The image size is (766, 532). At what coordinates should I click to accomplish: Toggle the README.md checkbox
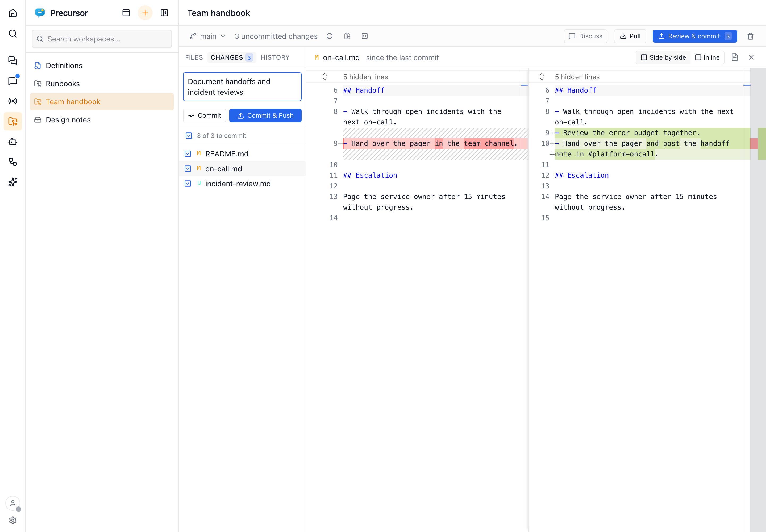pos(188,154)
